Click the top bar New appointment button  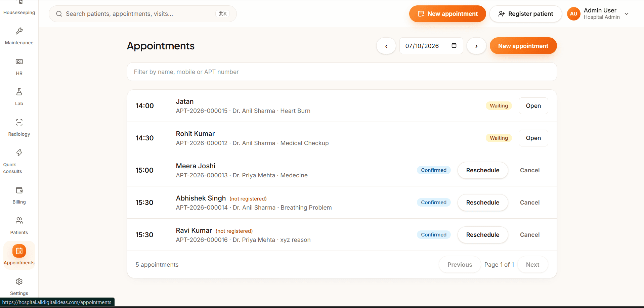(447, 14)
